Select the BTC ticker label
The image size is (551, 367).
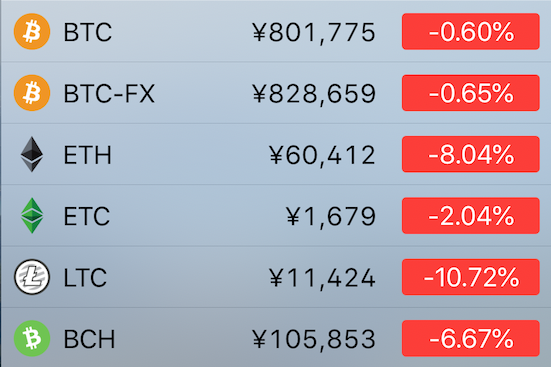click(x=87, y=32)
